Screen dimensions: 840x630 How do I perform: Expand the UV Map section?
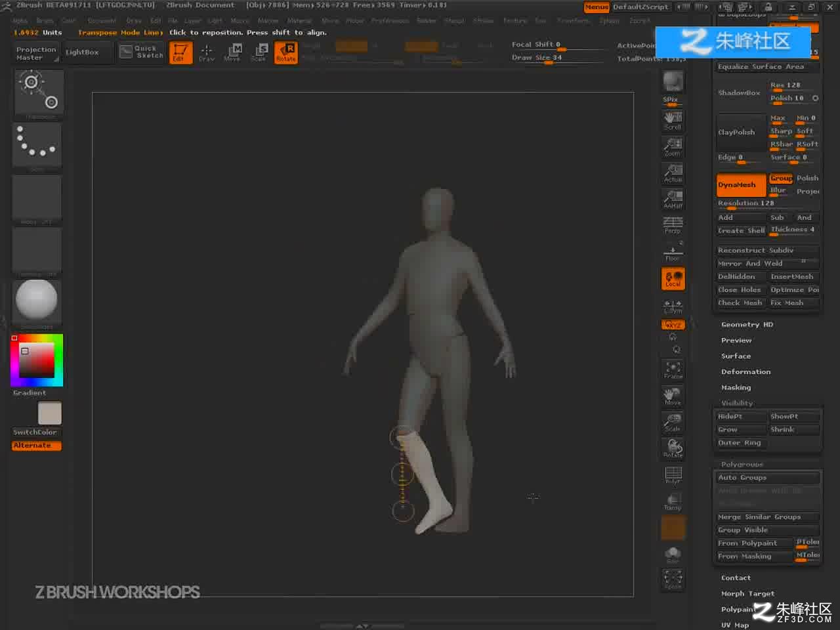click(734, 625)
